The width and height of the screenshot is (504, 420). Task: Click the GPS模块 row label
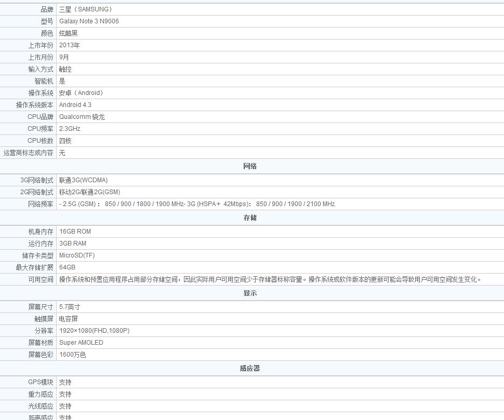click(41, 382)
